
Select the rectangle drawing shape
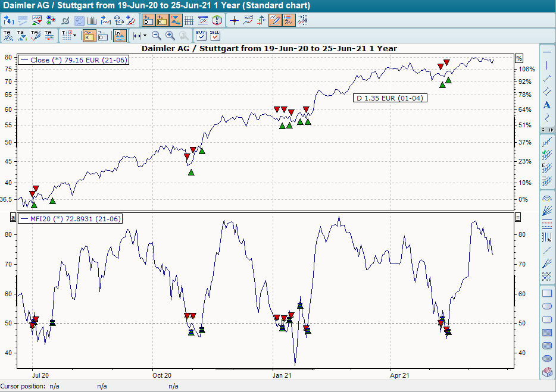point(546,293)
